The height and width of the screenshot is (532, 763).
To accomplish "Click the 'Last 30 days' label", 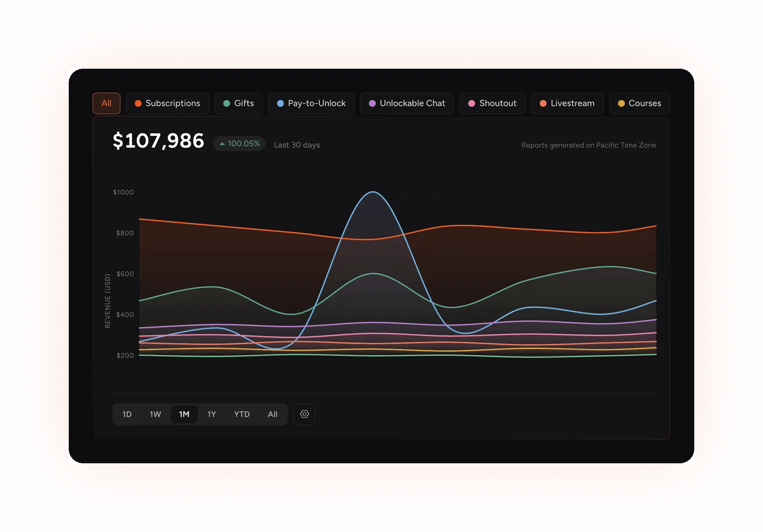I will (x=297, y=145).
